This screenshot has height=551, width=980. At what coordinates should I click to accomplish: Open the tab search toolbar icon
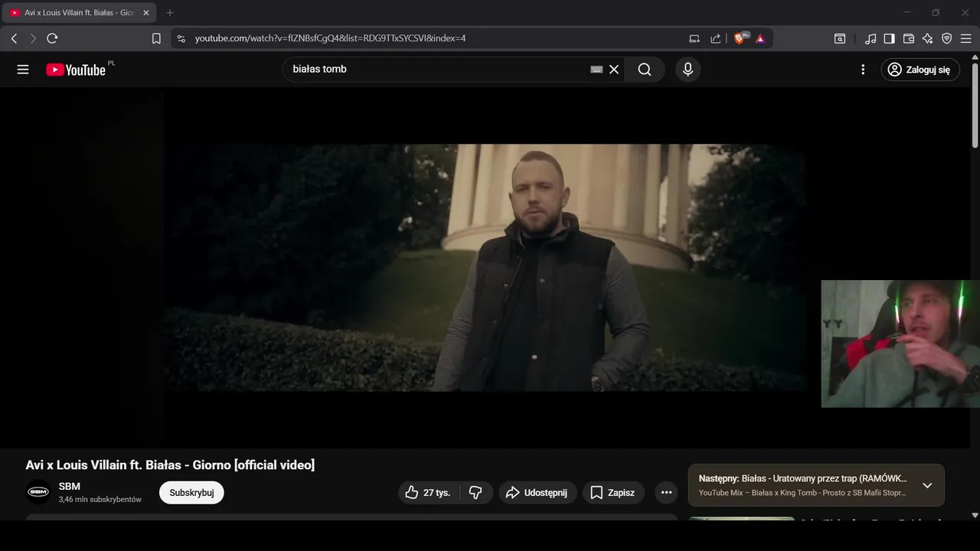coord(840,38)
